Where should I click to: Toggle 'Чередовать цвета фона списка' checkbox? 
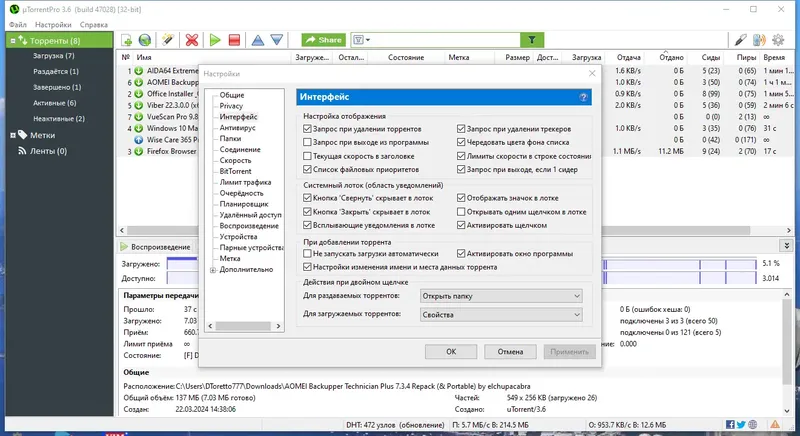(461, 142)
